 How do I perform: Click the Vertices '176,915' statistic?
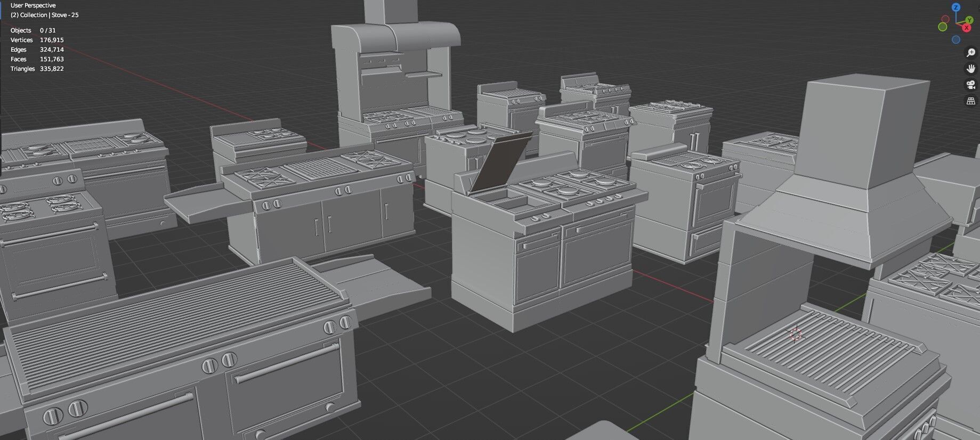click(x=52, y=40)
